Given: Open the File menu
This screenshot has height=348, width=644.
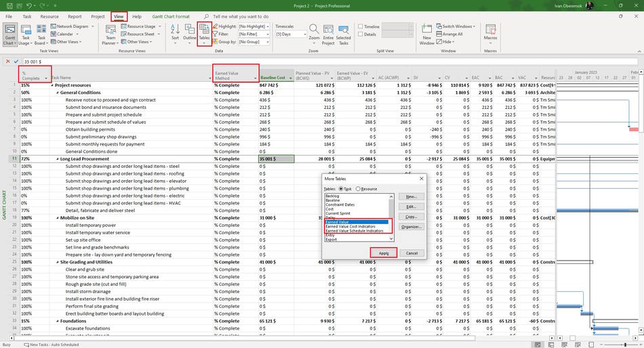Looking at the screenshot, I should point(9,16).
